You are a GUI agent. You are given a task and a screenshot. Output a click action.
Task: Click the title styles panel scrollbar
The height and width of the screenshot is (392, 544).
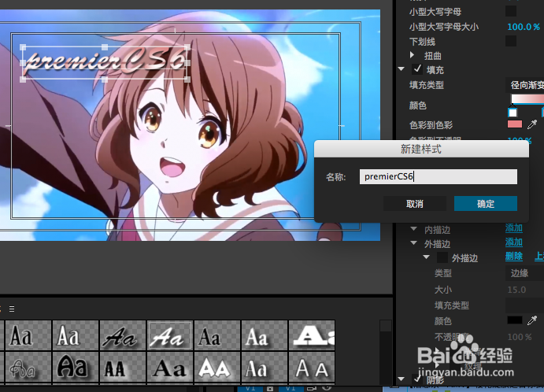386,352
